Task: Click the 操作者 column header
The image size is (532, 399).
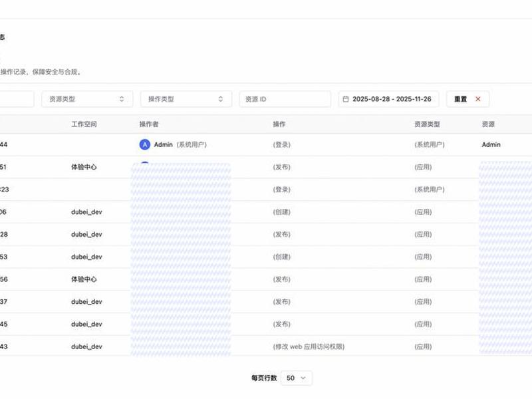Action: pyautogui.click(x=149, y=124)
